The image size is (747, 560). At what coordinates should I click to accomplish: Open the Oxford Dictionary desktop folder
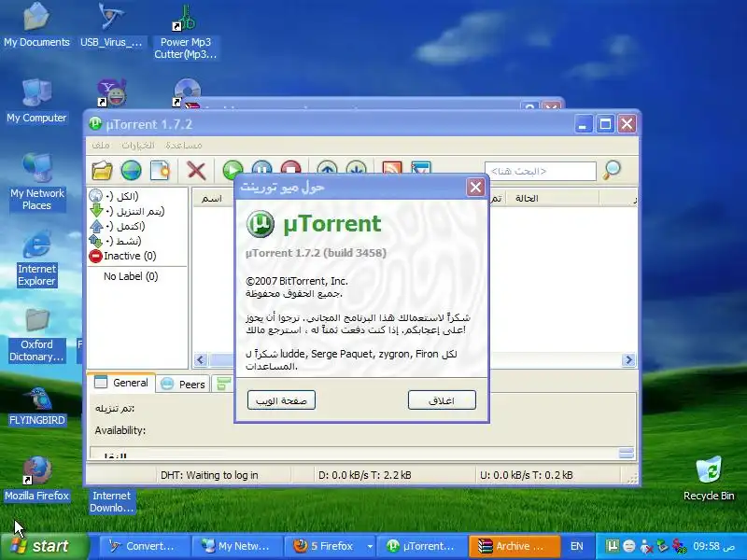click(36, 335)
